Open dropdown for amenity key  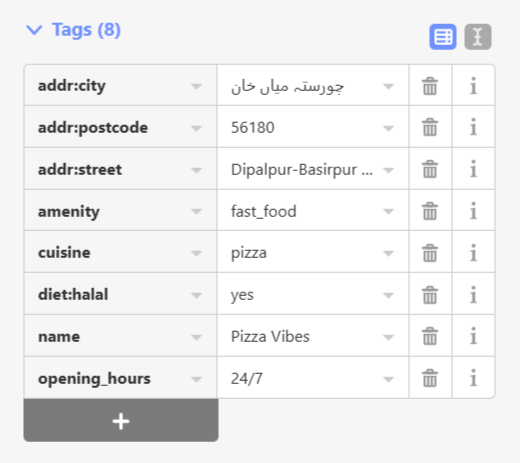pos(196,211)
